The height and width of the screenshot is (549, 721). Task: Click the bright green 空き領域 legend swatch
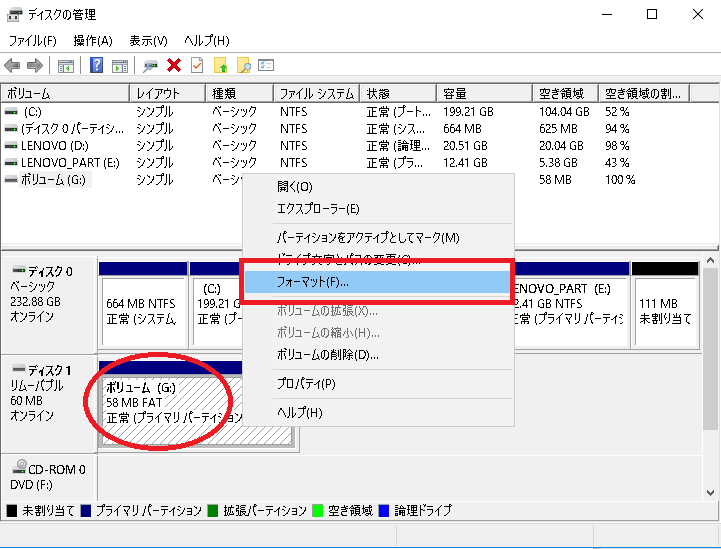click(317, 510)
